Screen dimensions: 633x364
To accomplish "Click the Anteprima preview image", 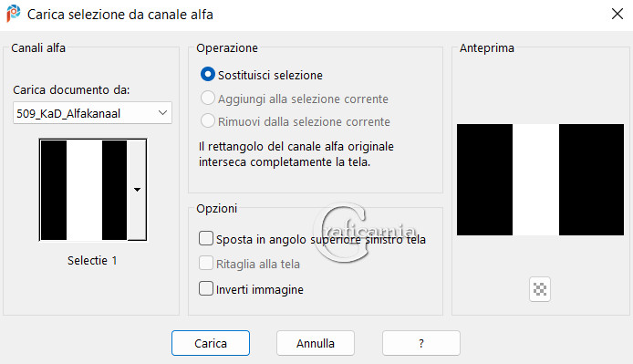I will coord(540,180).
